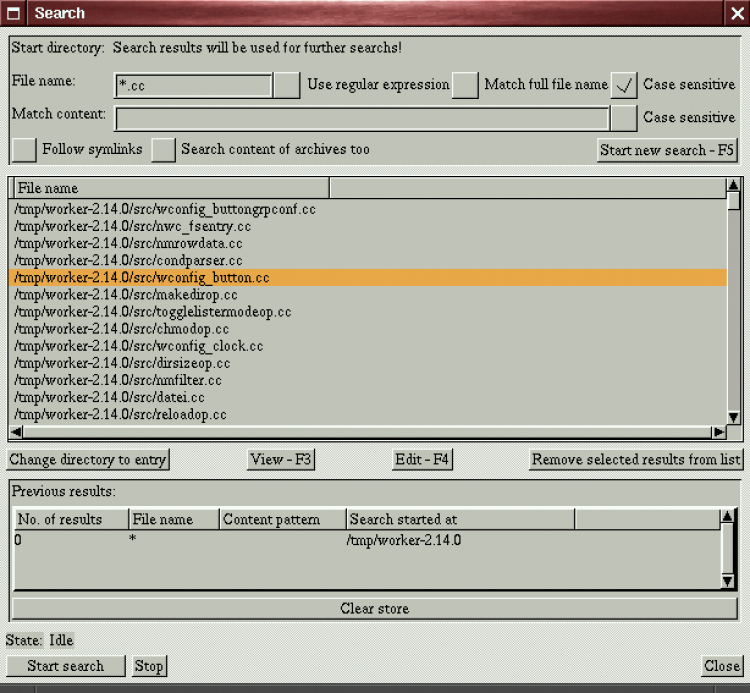Click the results list horizontal scrollbar bar
The width and height of the screenshot is (750, 693).
[367, 432]
